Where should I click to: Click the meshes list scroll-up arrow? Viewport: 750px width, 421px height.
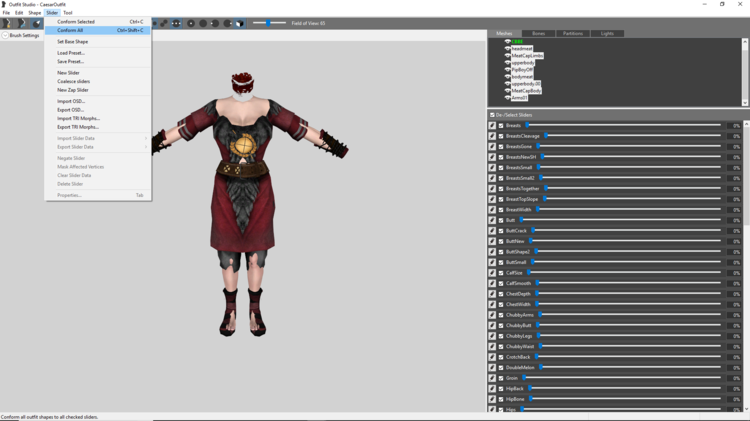745,42
